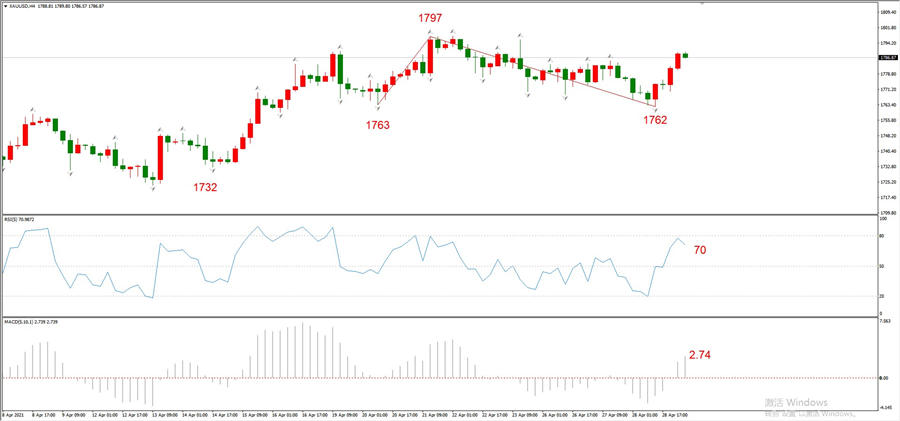The width and height of the screenshot is (900, 421).
Task: Click the 12 Apr 17:00 time label
Action: coord(134,415)
